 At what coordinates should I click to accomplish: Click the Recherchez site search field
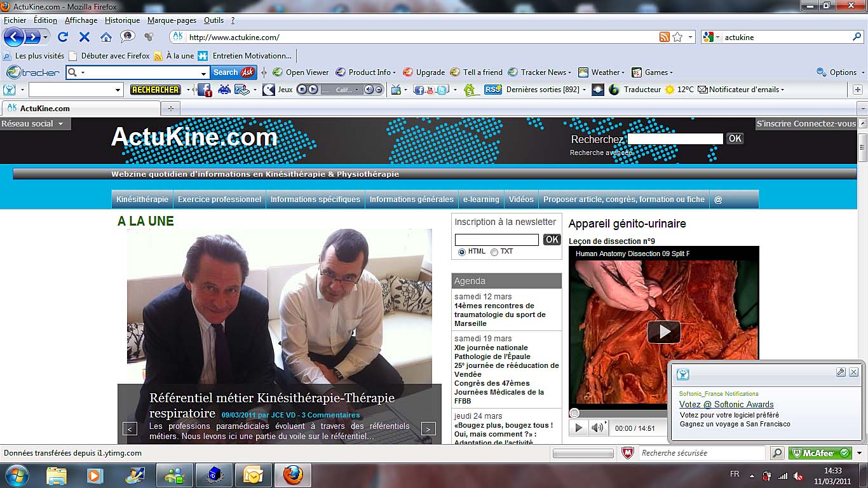pos(675,139)
